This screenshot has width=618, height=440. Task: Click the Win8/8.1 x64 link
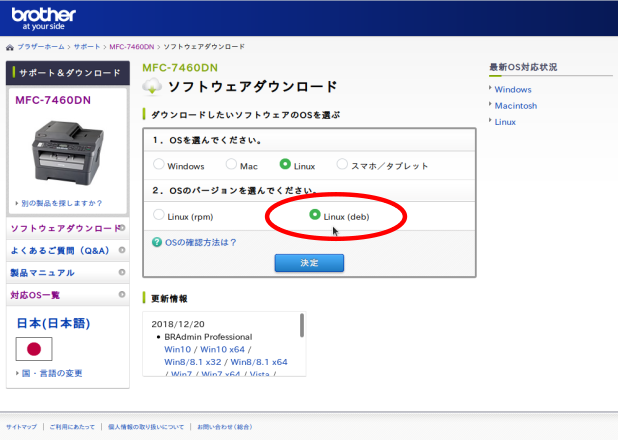click(x=259, y=362)
